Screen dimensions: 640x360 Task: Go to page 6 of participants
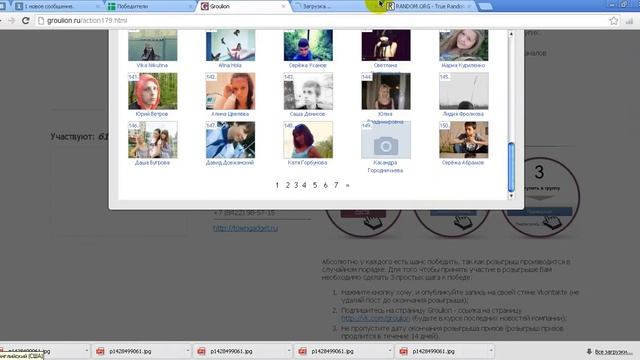[x=326, y=185]
